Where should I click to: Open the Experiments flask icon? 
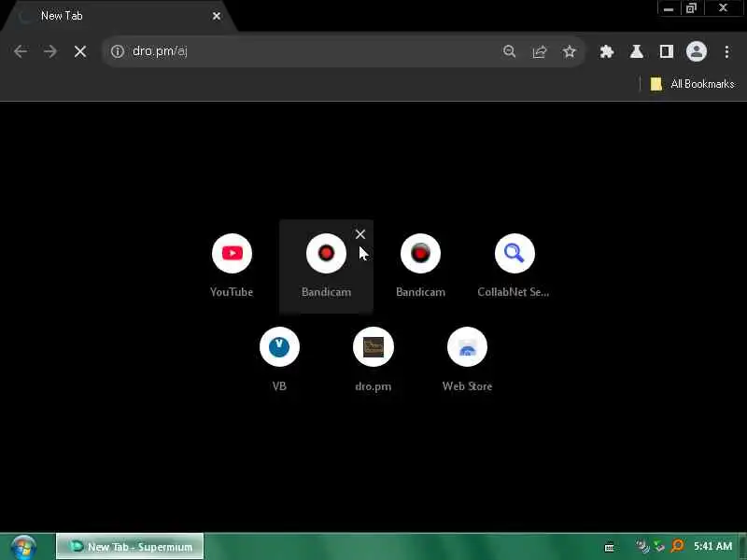(637, 51)
